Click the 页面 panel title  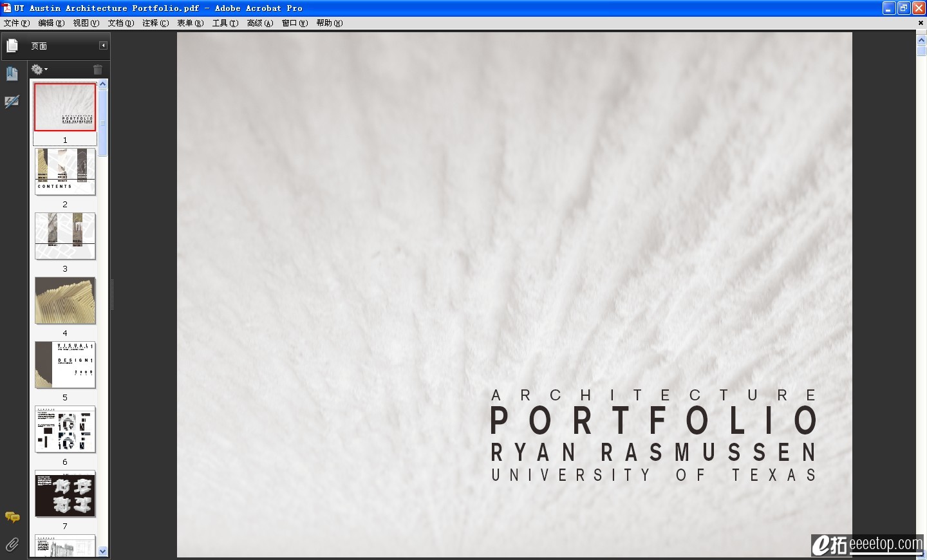tap(39, 46)
